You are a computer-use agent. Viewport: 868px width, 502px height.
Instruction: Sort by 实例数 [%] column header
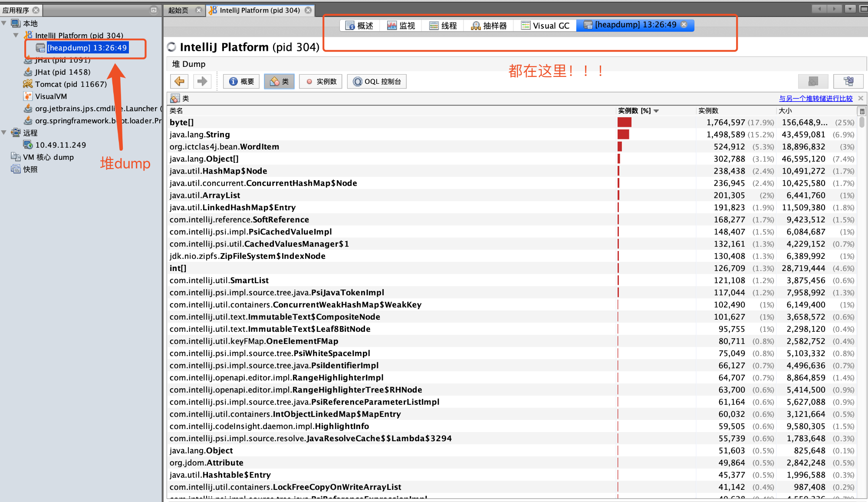coord(655,111)
